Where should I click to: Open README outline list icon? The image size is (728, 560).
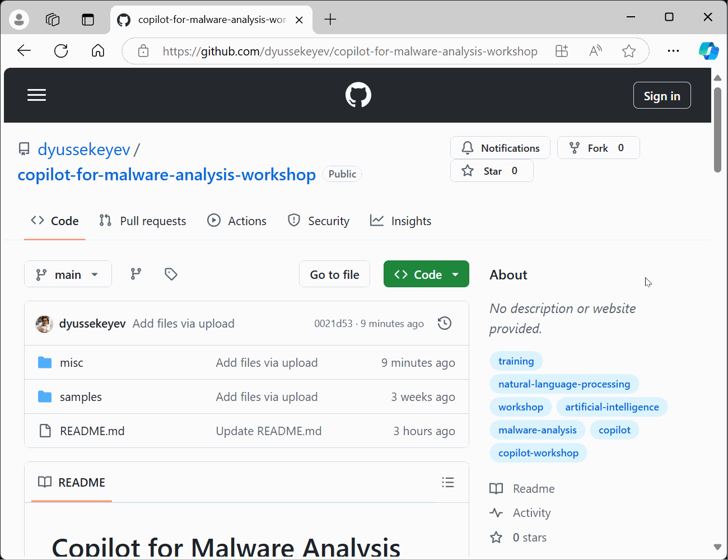(448, 482)
